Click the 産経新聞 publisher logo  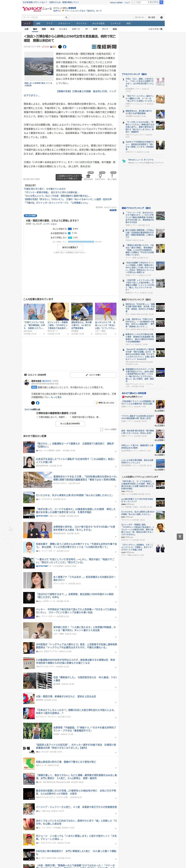pyautogui.click(x=104, y=47)
